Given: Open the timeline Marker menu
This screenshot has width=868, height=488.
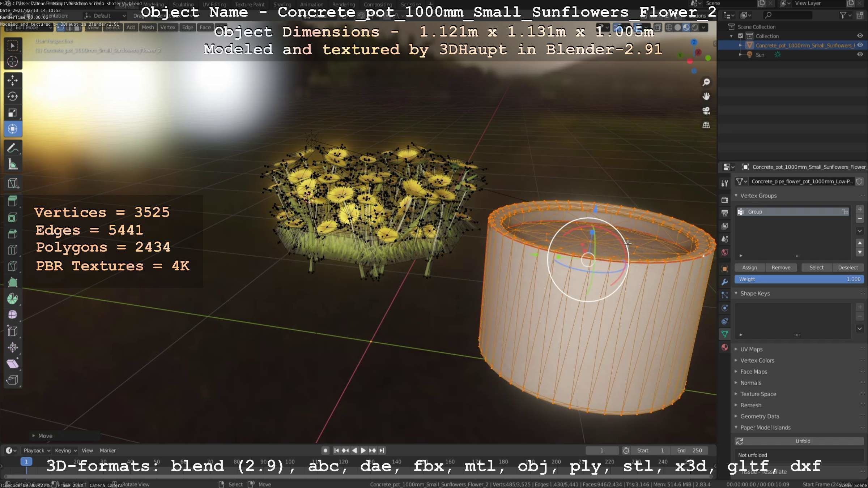Looking at the screenshot, I should click(108, 450).
